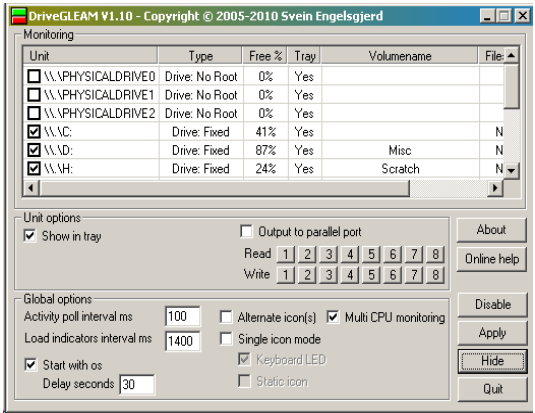Screen dimensions: 535x413
Task: Focus the Activity poll interval field
Action: 183,316
